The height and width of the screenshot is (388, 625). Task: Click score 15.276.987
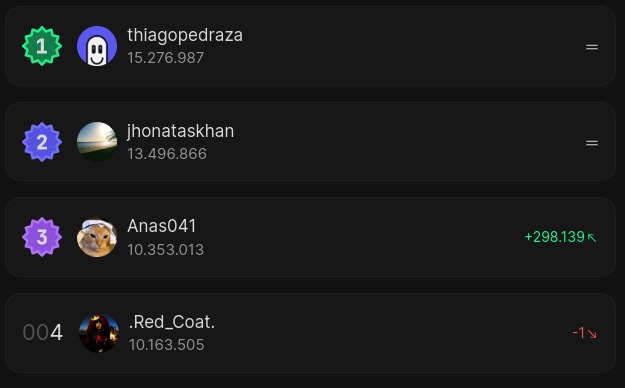165,58
